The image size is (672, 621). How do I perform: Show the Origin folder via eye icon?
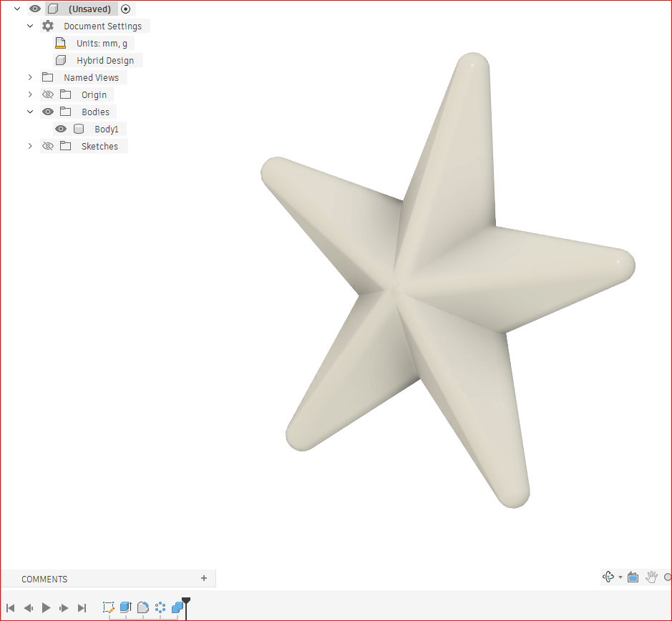click(x=48, y=94)
